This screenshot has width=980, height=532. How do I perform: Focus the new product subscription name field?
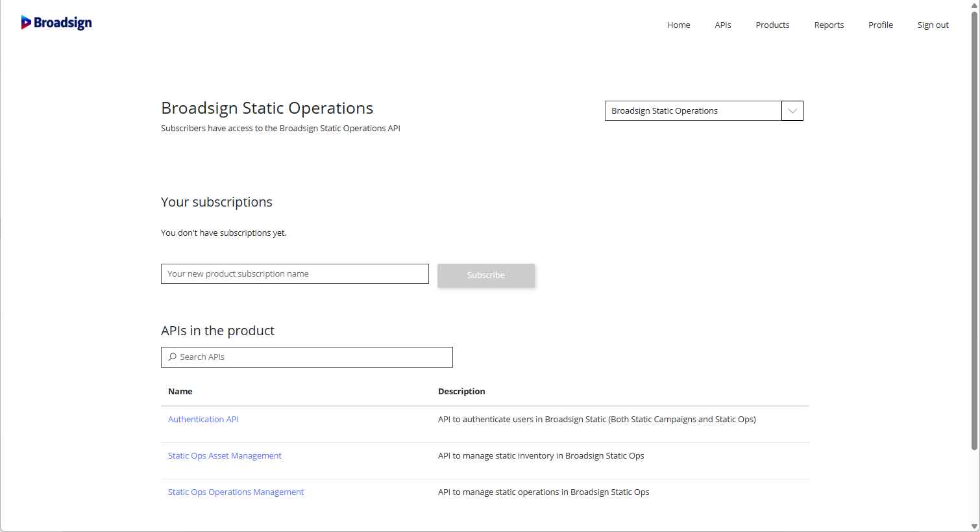(295, 273)
